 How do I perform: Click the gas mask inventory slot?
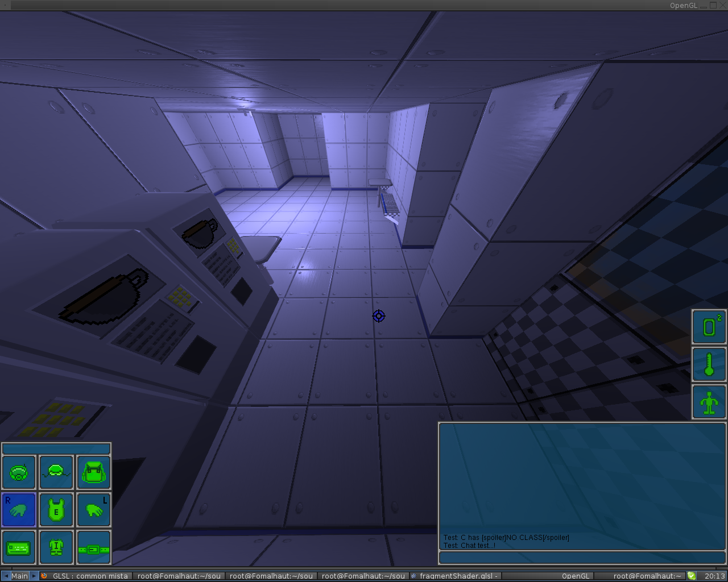[x=19, y=472]
